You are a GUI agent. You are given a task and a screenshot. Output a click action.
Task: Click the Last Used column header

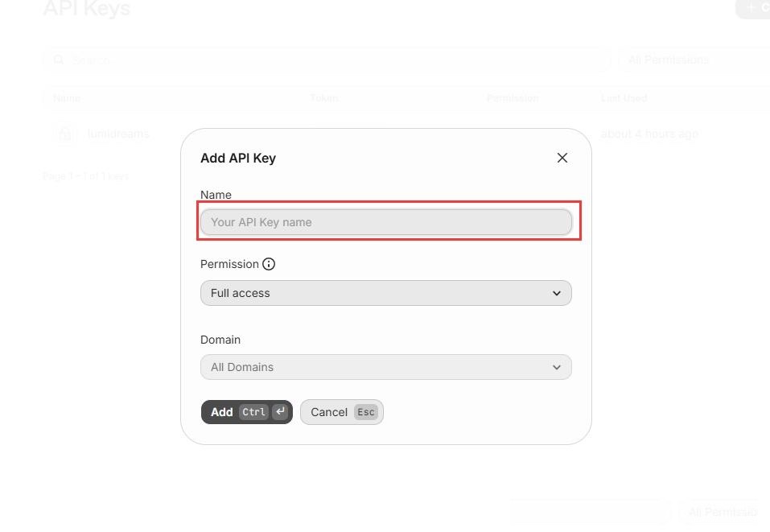(x=624, y=98)
